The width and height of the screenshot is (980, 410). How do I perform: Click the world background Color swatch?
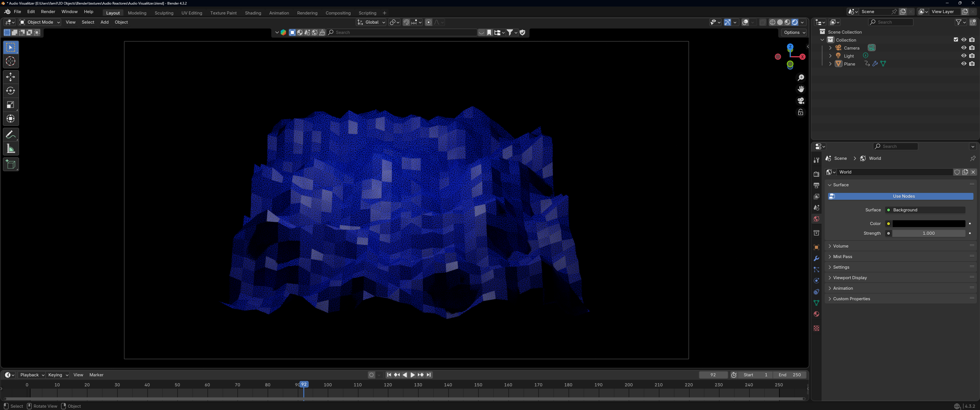(928, 224)
